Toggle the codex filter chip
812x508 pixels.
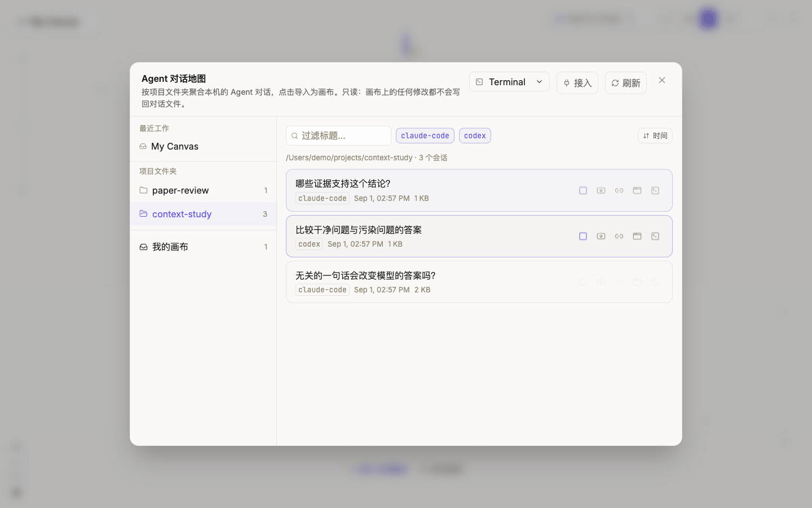click(475, 135)
